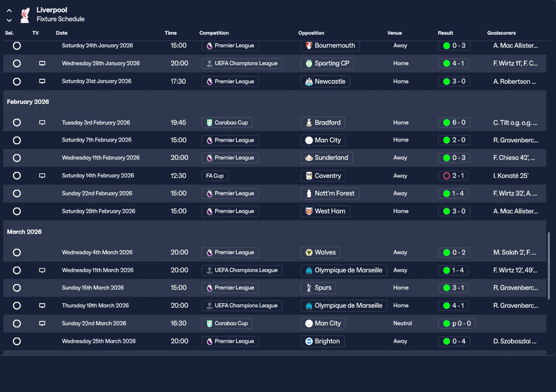Click the TV icon for Thursday 19th March
The width and height of the screenshot is (556, 392).
(x=42, y=306)
